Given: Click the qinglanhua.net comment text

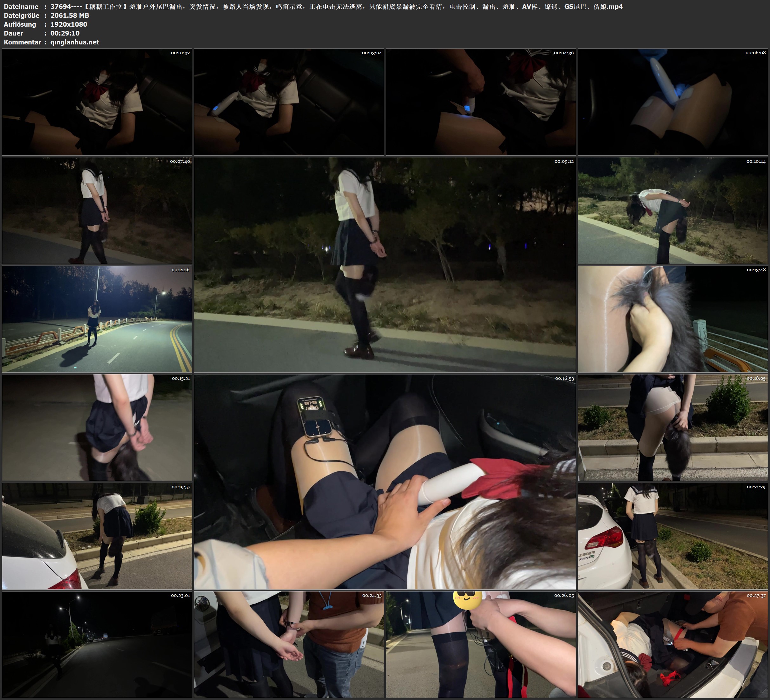Looking at the screenshot, I should click(75, 42).
